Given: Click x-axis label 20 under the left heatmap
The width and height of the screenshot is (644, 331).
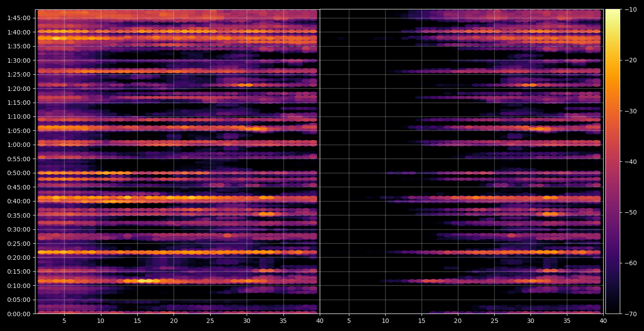Looking at the screenshot, I should coord(174,321).
